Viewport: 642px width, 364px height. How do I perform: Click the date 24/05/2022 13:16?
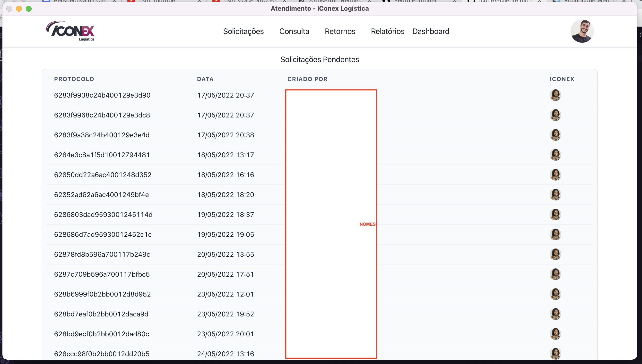pos(226,354)
